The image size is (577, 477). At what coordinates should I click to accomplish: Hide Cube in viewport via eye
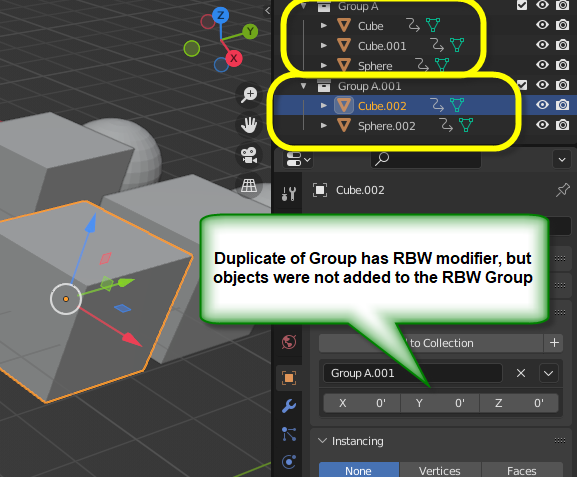tap(542, 25)
